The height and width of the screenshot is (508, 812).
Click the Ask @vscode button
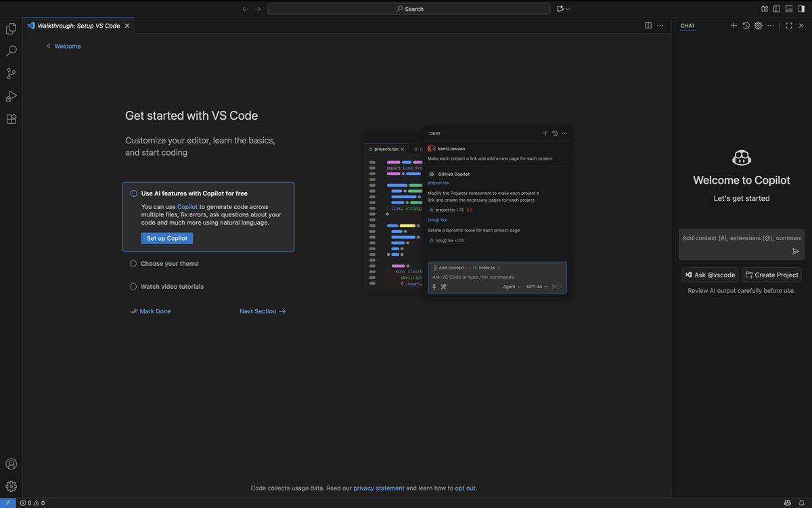click(x=710, y=275)
